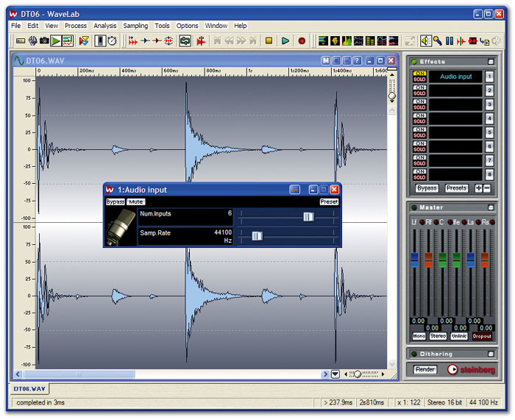Click the microphone image in Audio input window
This screenshot has height=420, width=515.
[120, 227]
